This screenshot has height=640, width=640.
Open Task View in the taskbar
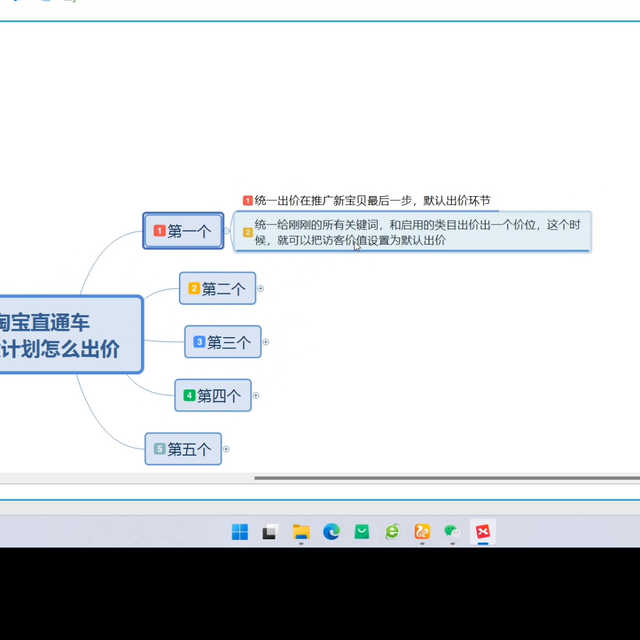[270, 532]
